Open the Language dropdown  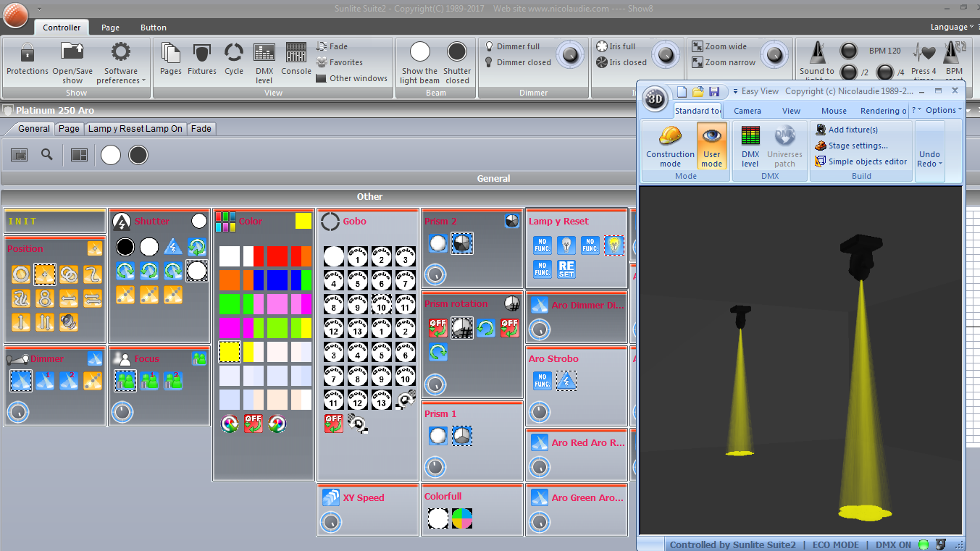tap(952, 27)
